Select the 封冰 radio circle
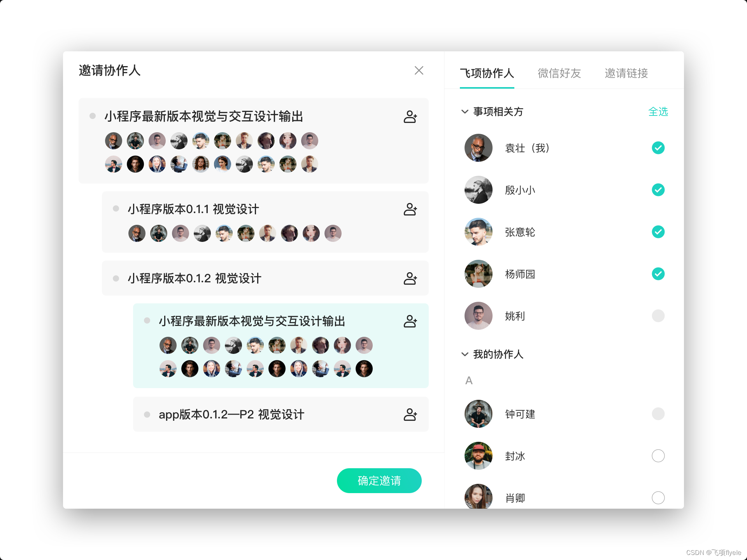The width and height of the screenshot is (747, 560). 658,456
